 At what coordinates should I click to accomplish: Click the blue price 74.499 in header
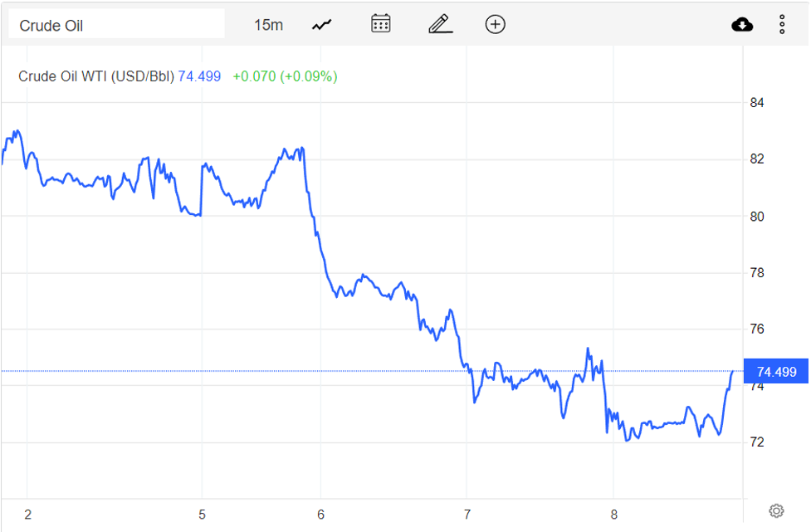click(x=197, y=76)
